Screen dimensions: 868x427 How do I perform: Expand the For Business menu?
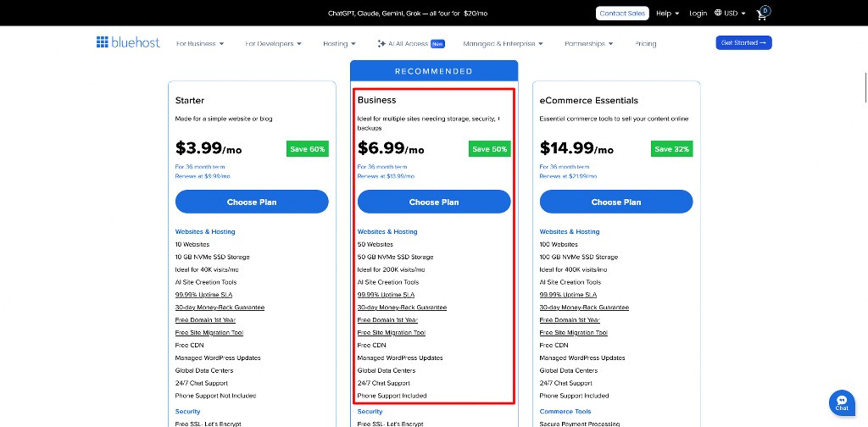(x=200, y=44)
